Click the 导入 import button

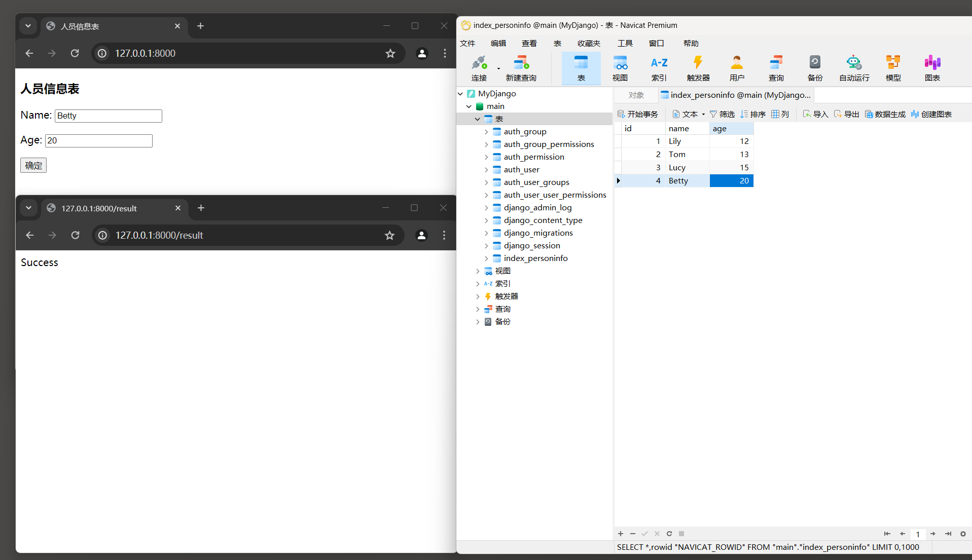(x=815, y=115)
